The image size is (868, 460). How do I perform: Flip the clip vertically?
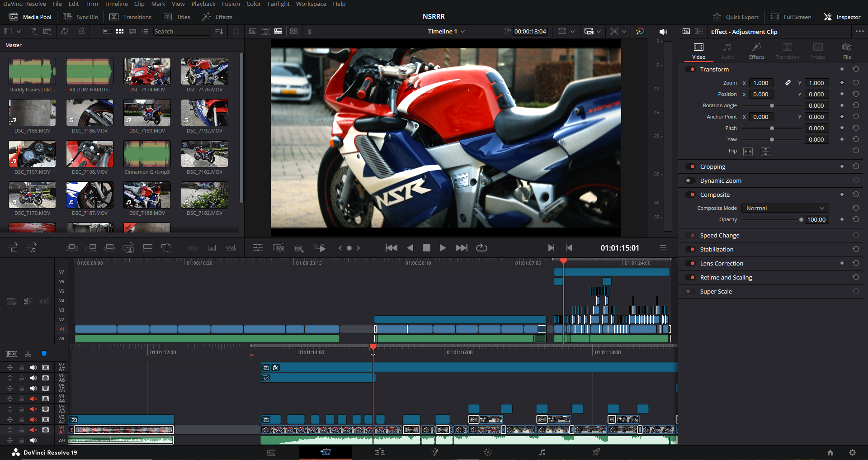(765, 152)
